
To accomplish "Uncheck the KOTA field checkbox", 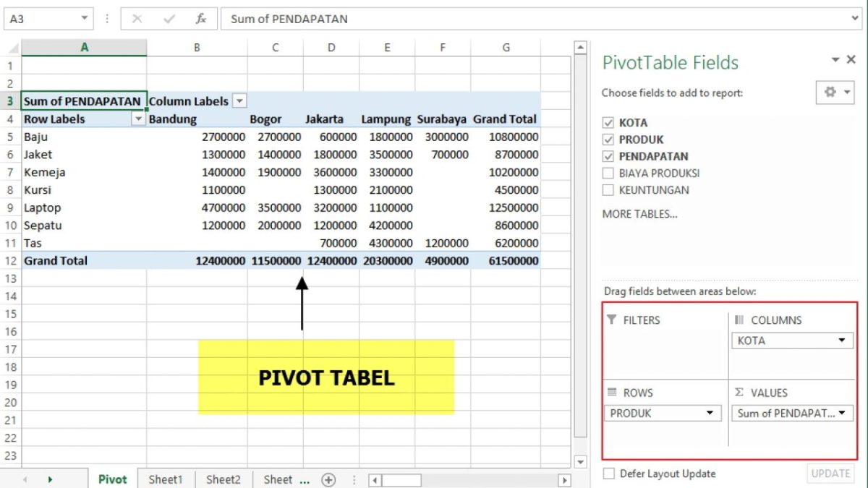I will pyautogui.click(x=606, y=122).
